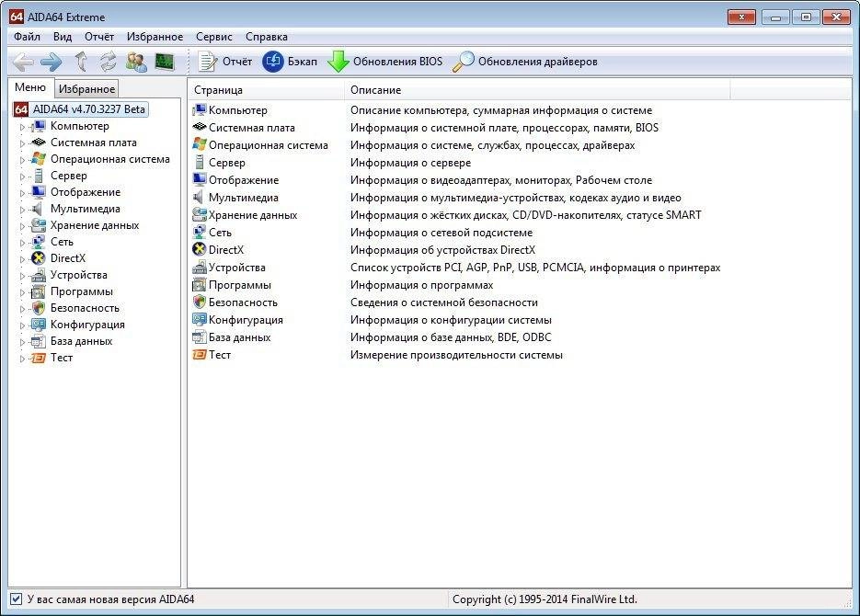Click 'Информация о сетевой подсистеме' text
Viewport: 860px width, 616px height.
(441, 233)
